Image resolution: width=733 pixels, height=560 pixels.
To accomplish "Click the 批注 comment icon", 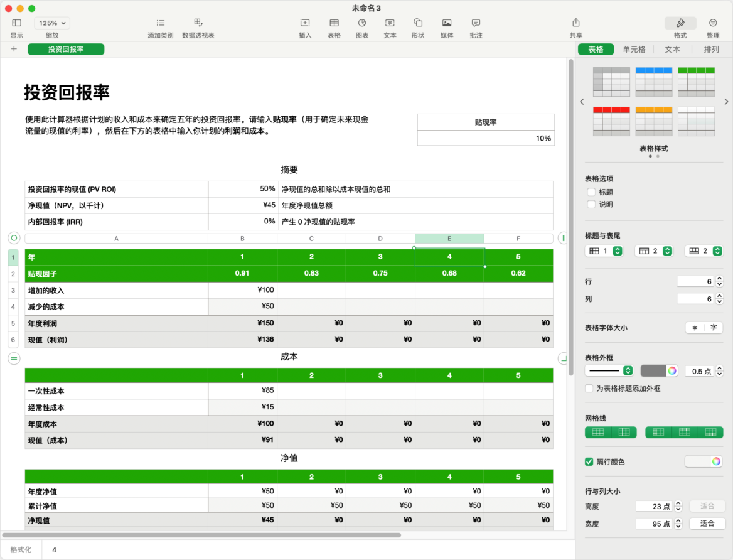I will point(476,23).
